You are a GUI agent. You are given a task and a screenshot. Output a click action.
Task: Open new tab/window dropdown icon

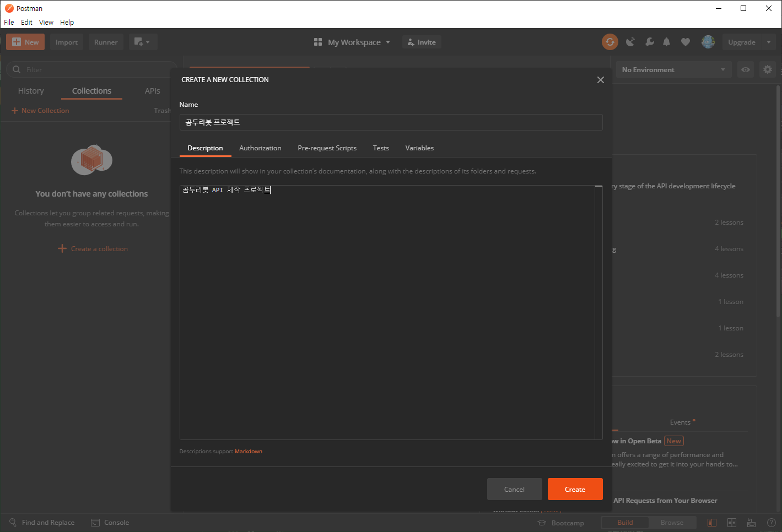tap(143, 42)
